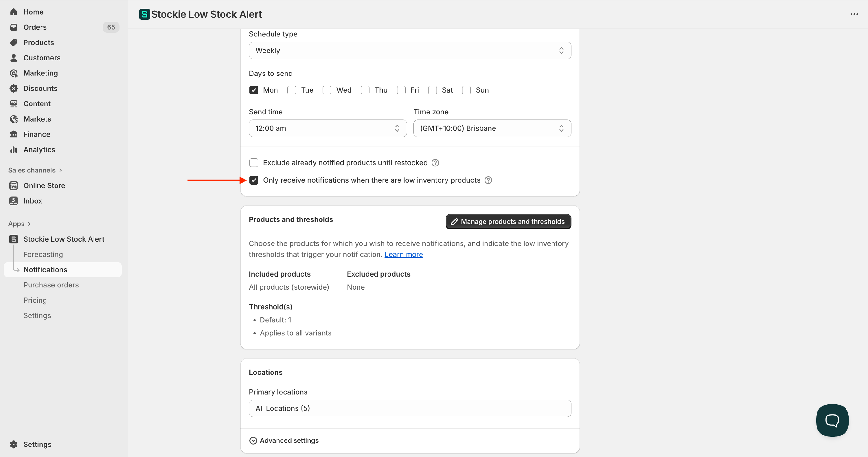Click the Online Store icon

click(x=14, y=186)
